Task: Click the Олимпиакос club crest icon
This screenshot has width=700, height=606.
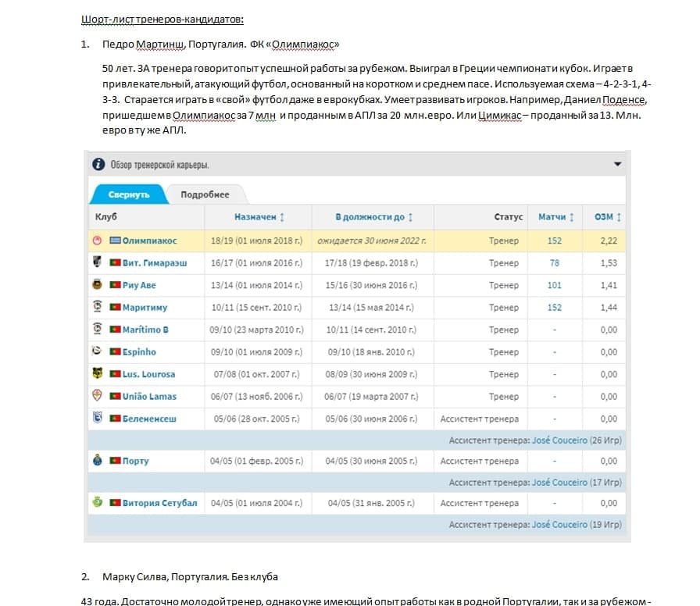Action: click(98, 241)
